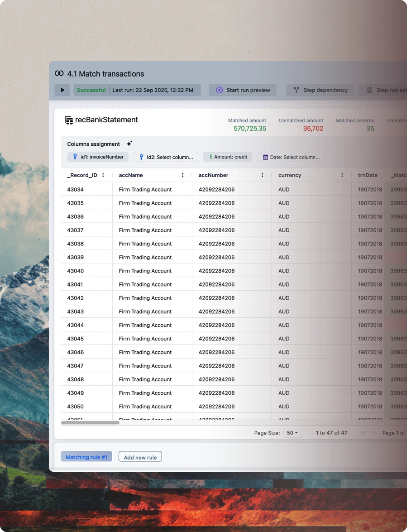
Task: Sort by the trnDate column header
Action: coord(368,175)
